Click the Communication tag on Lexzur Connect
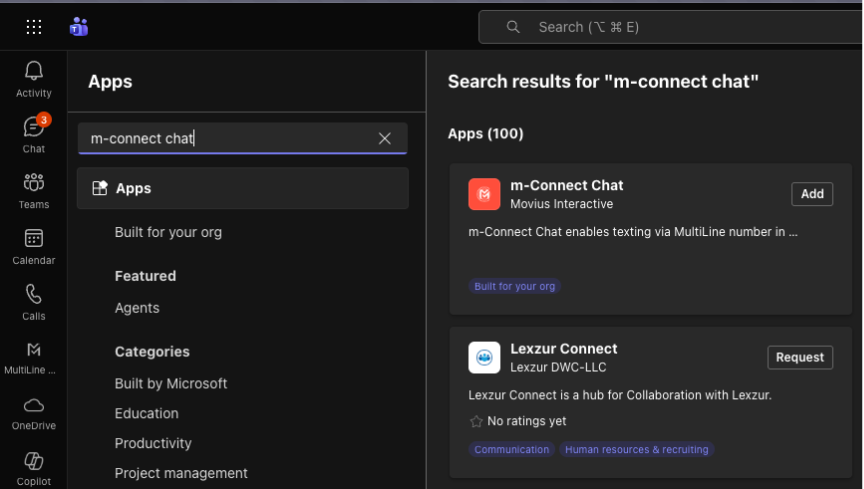864x489 pixels. click(511, 449)
